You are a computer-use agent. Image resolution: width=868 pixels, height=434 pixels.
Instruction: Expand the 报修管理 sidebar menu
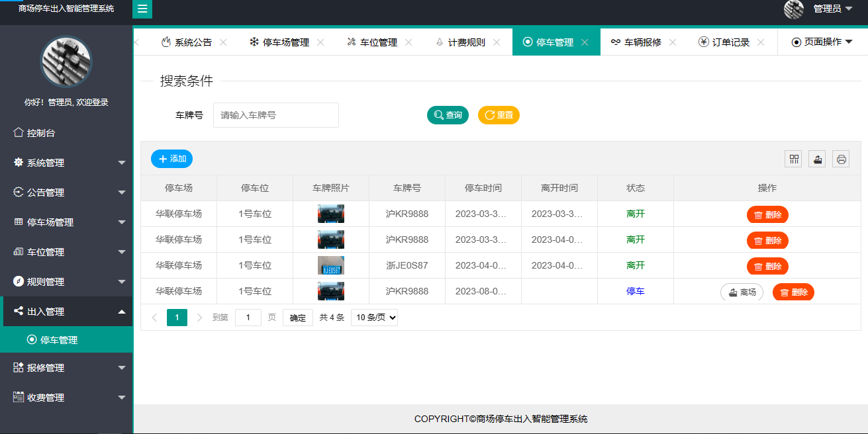[x=66, y=368]
